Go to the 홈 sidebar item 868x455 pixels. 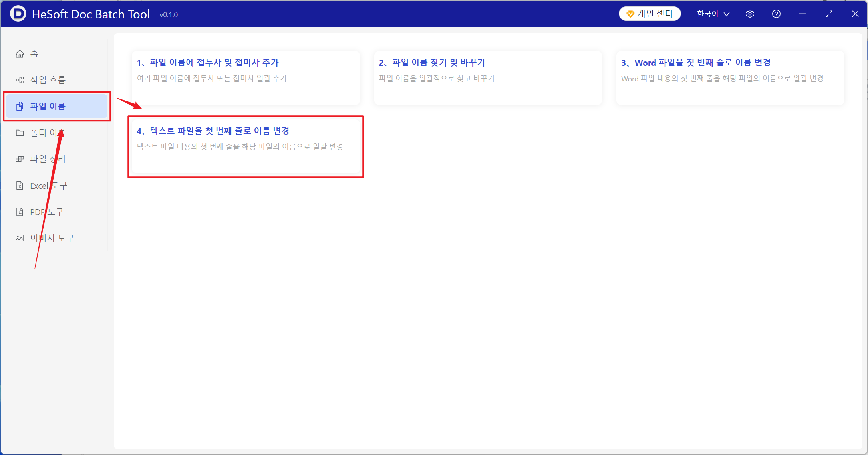pos(57,54)
